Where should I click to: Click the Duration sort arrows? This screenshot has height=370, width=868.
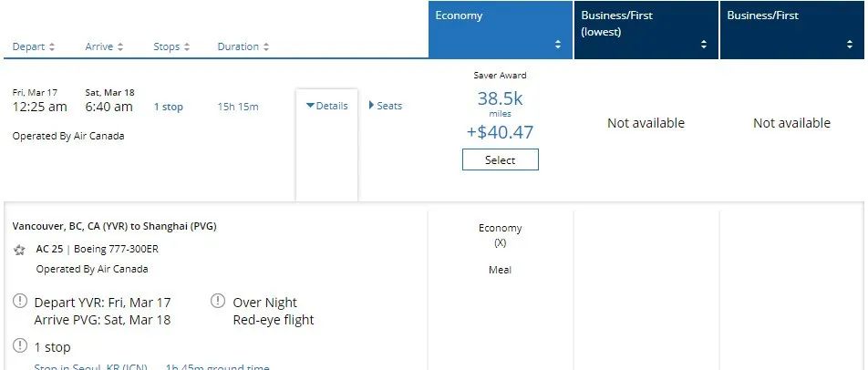[266, 46]
